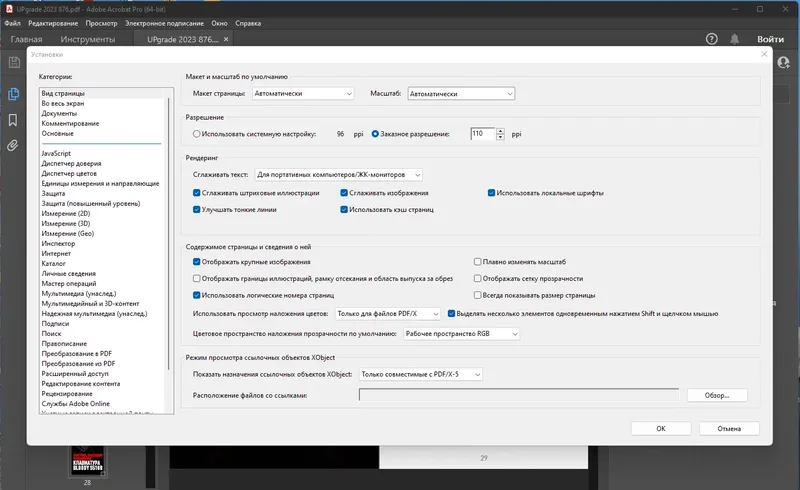Image resolution: width=800 pixels, height=490 pixels.
Task: Enable Плавно изменять масштаб checkbox
Action: point(478,262)
